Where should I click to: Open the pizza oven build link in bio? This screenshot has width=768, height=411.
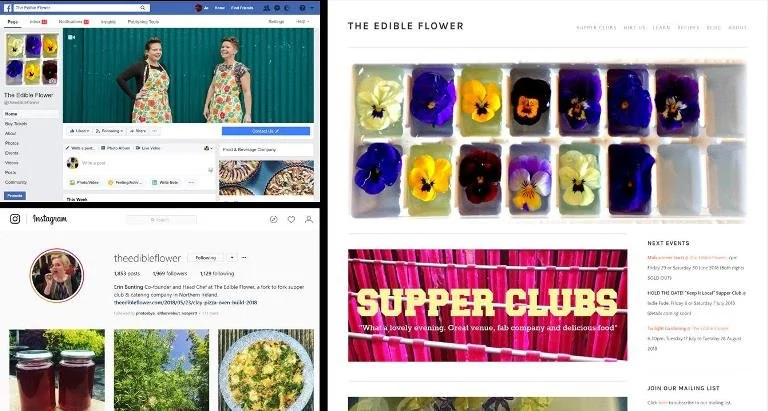185,302
